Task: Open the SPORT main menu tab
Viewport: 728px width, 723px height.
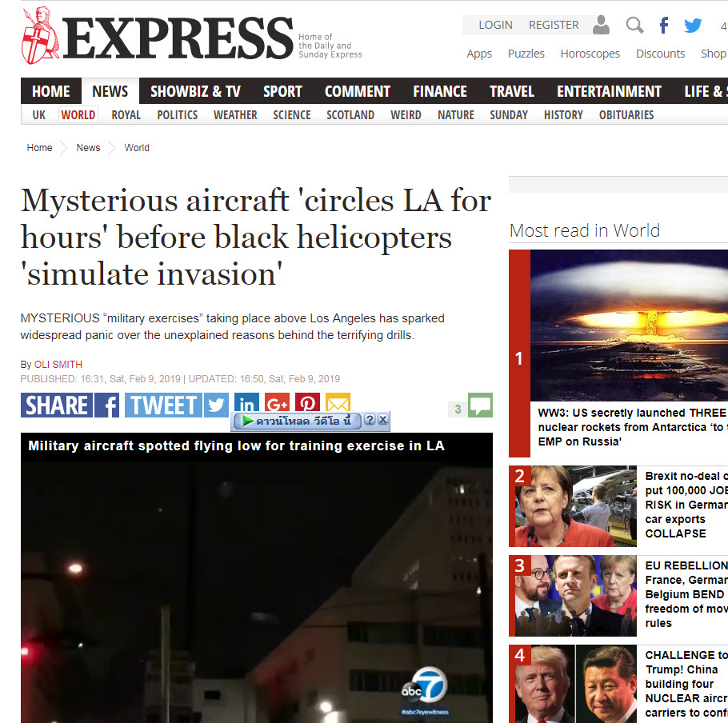Action: pos(282,91)
